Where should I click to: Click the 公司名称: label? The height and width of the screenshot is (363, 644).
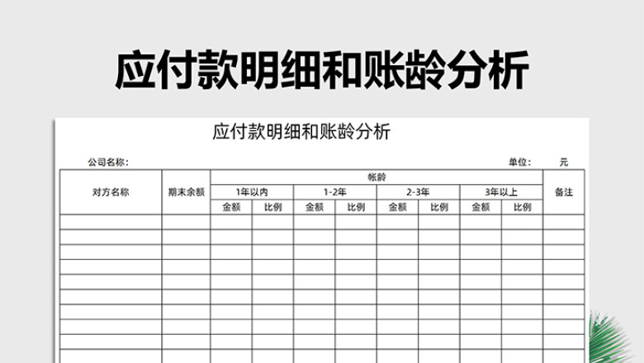point(108,163)
